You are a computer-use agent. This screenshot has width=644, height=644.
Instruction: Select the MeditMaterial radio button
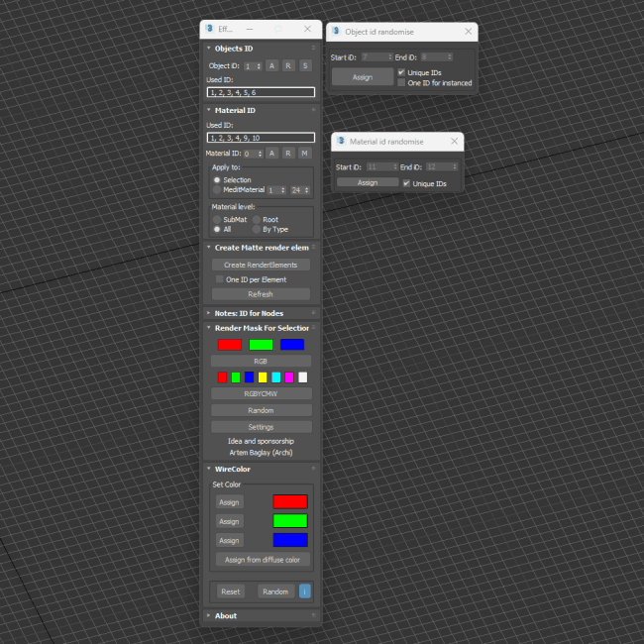(x=217, y=190)
